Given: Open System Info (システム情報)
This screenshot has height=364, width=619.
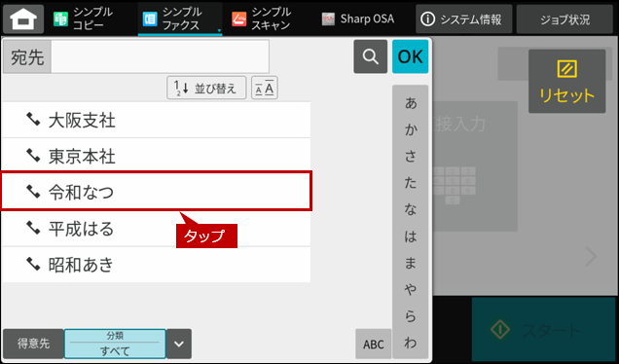Looking at the screenshot, I should (463, 18).
